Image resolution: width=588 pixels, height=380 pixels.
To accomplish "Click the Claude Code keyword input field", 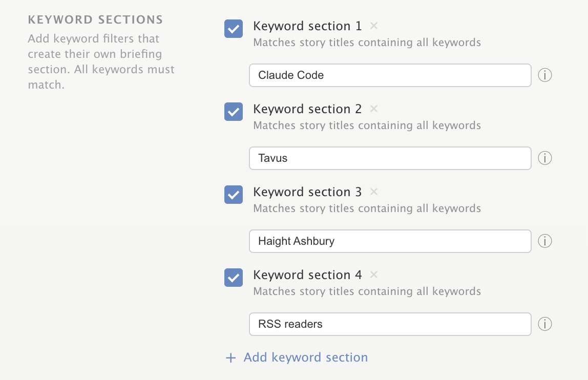I will point(390,75).
